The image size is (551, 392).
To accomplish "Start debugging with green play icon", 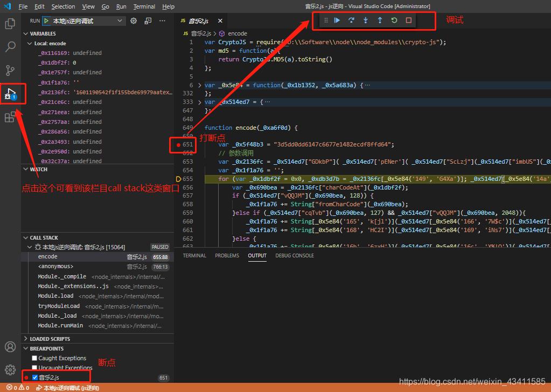I will [x=46, y=21].
